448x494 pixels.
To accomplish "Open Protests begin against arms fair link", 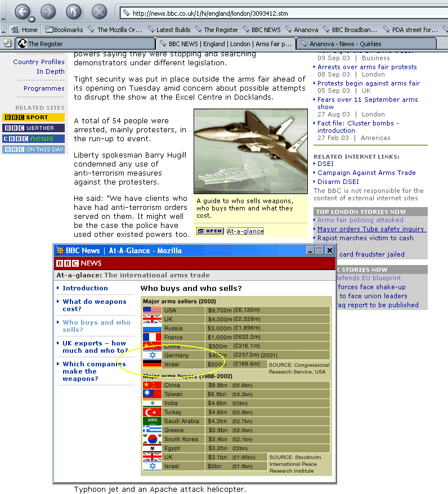I will 368,83.
